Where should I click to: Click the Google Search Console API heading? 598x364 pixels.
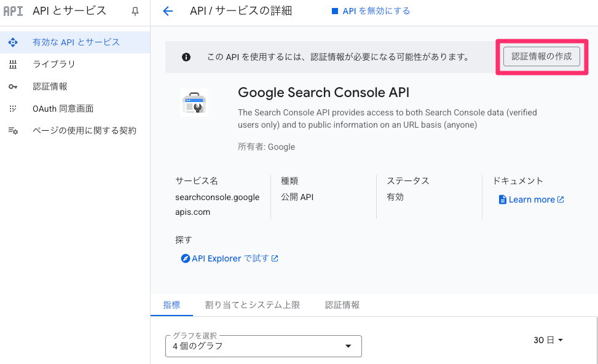(x=323, y=93)
